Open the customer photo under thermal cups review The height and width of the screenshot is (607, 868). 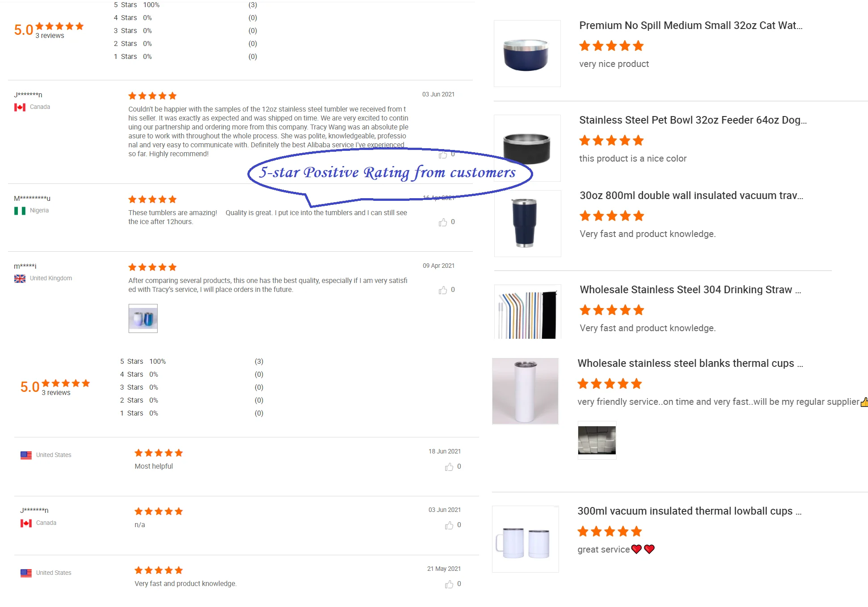tap(597, 440)
